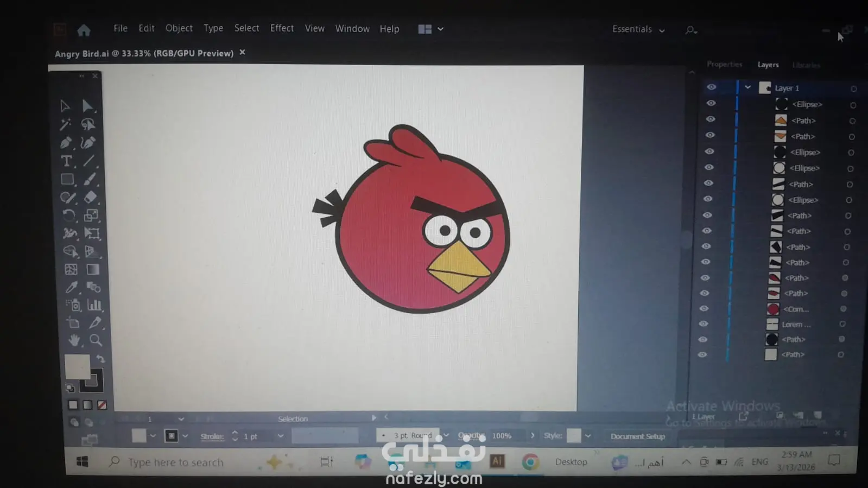Expand the graphic Style dropdown
868x488 pixels.
coord(588,436)
